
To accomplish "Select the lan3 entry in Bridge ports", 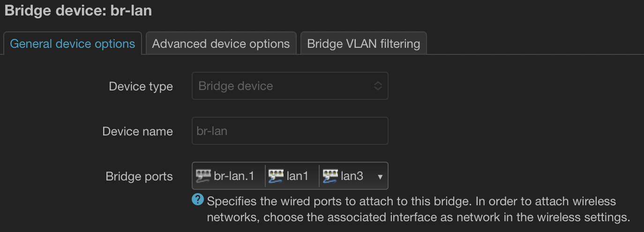I will [x=352, y=176].
